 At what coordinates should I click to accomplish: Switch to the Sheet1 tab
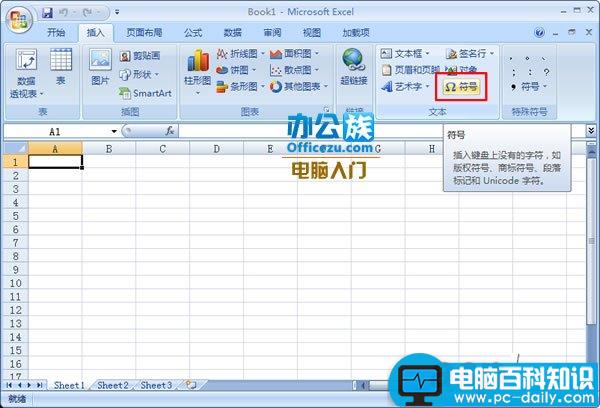(x=69, y=385)
